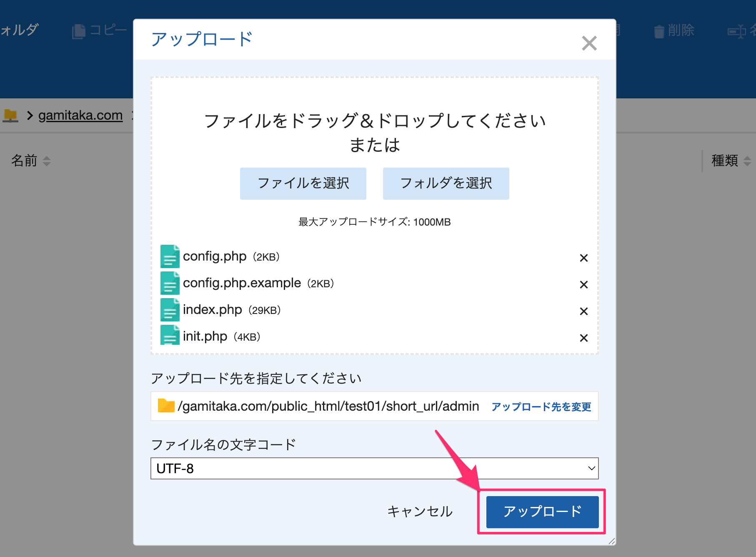Click the 削除 trash icon in toolbar

[659, 31]
